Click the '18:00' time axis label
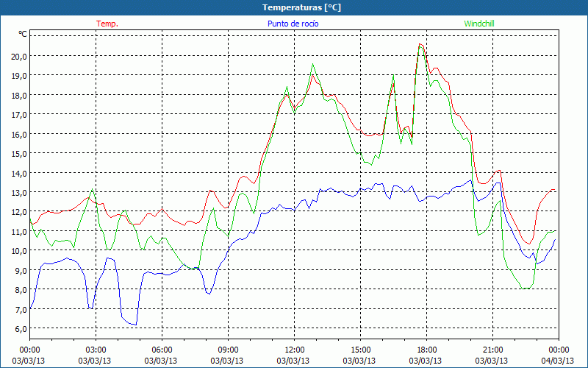This screenshot has width=588, height=368. (x=426, y=350)
